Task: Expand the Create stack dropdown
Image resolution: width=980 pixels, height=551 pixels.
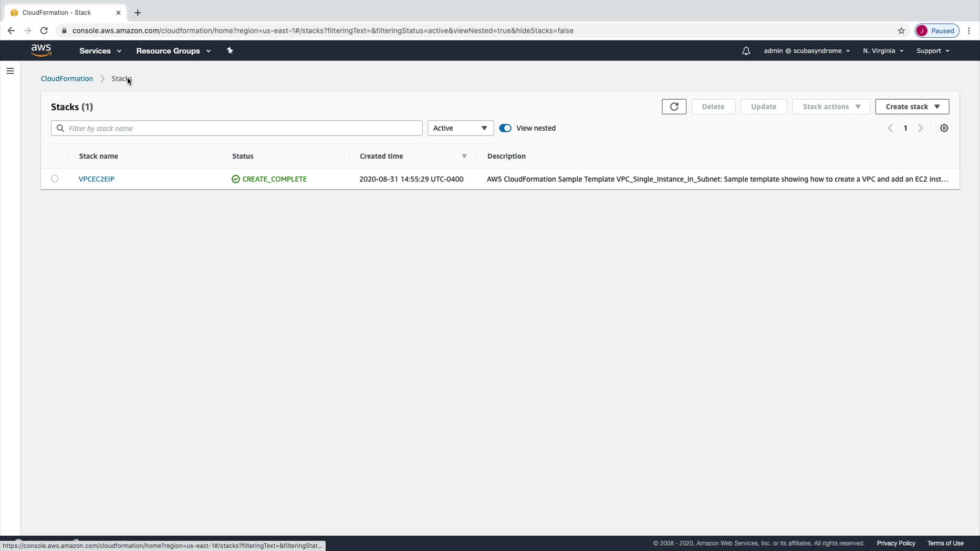Action: [912, 107]
